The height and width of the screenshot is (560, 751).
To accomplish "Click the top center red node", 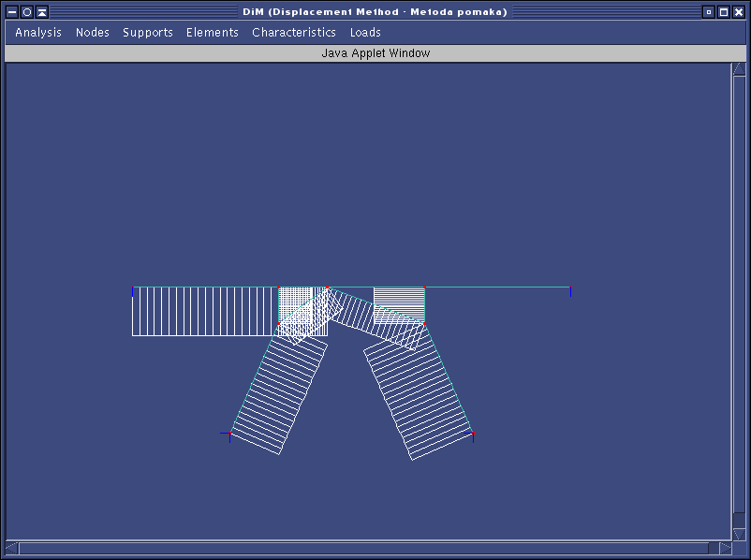I will click(x=327, y=287).
